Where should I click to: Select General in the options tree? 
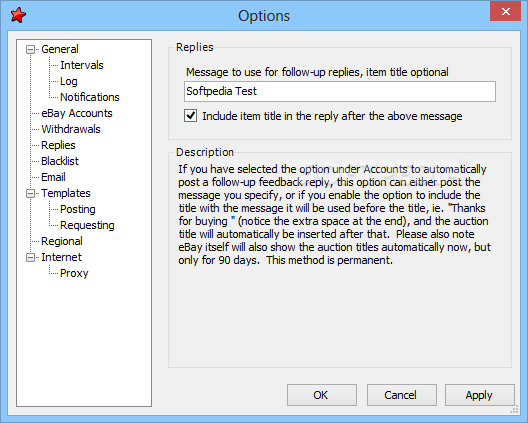(60, 49)
